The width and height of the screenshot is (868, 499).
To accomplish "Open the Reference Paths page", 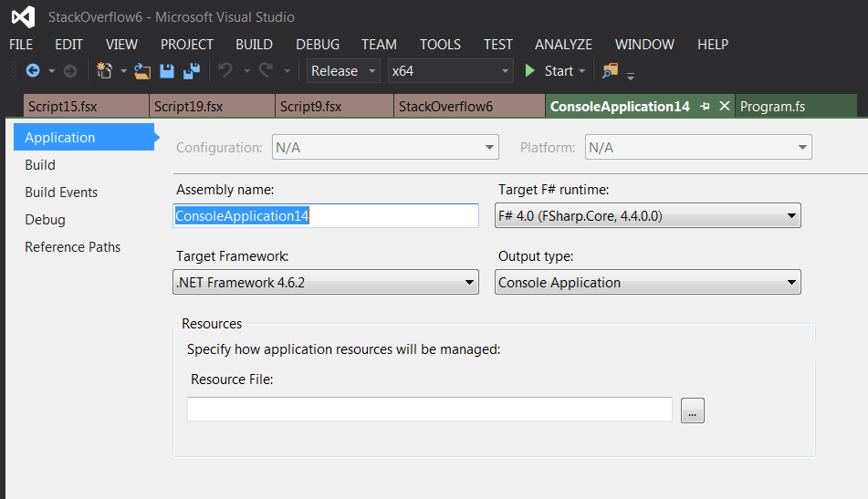I will point(72,247).
